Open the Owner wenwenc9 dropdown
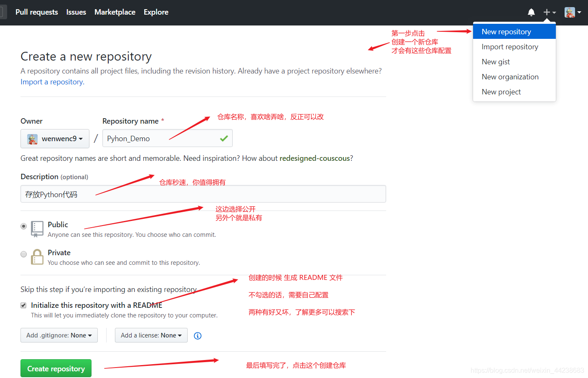Screen dimensions: 588x378 55,139
